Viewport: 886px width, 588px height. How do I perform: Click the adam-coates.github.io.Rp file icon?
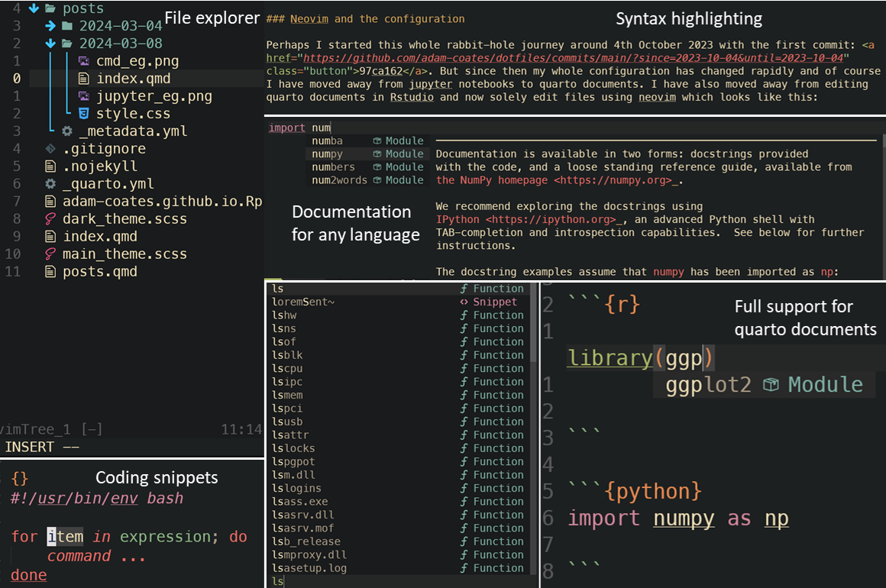click(50, 201)
